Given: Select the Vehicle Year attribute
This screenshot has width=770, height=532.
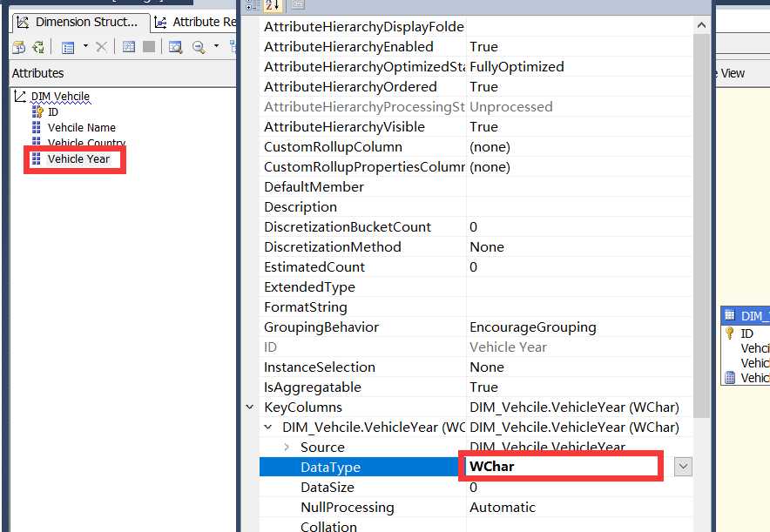Looking at the screenshot, I should coord(78,159).
